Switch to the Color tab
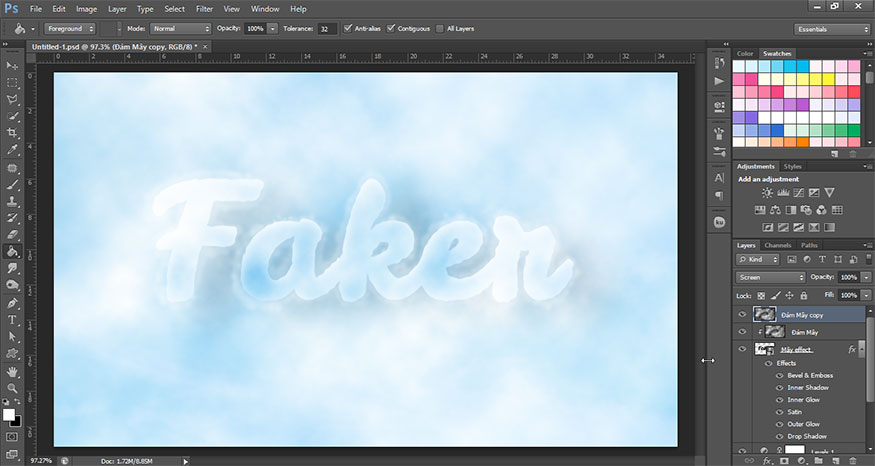Screen dimensions: 875x466 pos(745,54)
